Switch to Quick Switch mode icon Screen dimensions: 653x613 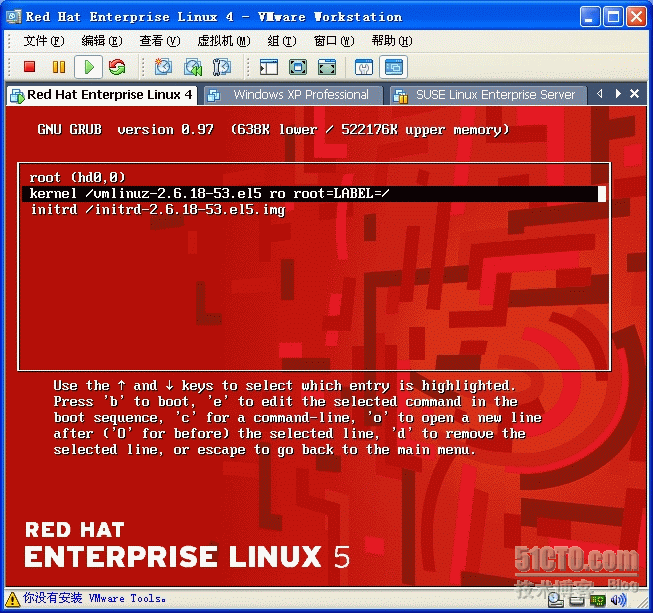(298, 67)
